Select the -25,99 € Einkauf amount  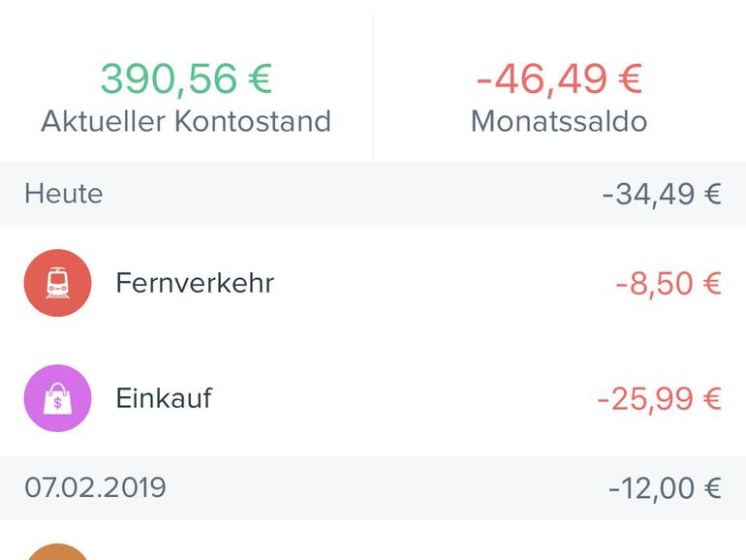click(x=659, y=399)
